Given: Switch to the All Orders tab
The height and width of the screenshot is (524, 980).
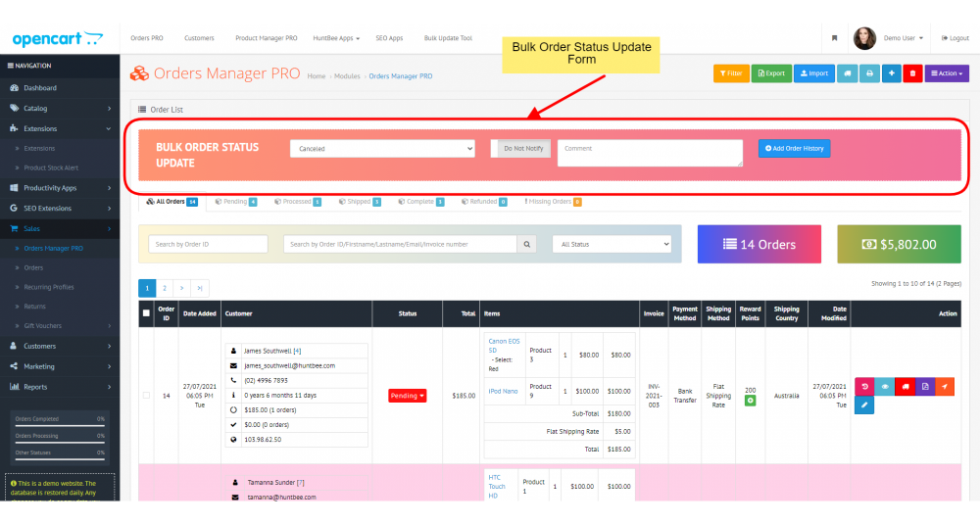Looking at the screenshot, I should pyautogui.click(x=171, y=202).
